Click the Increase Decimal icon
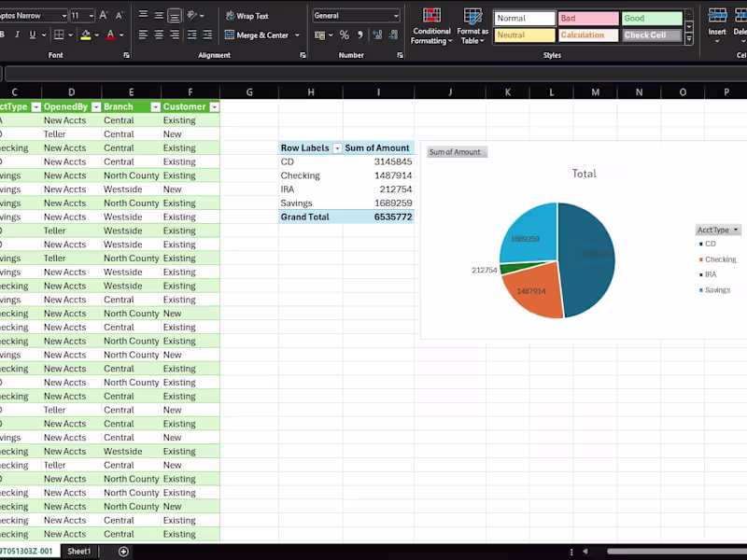 [x=376, y=34]
